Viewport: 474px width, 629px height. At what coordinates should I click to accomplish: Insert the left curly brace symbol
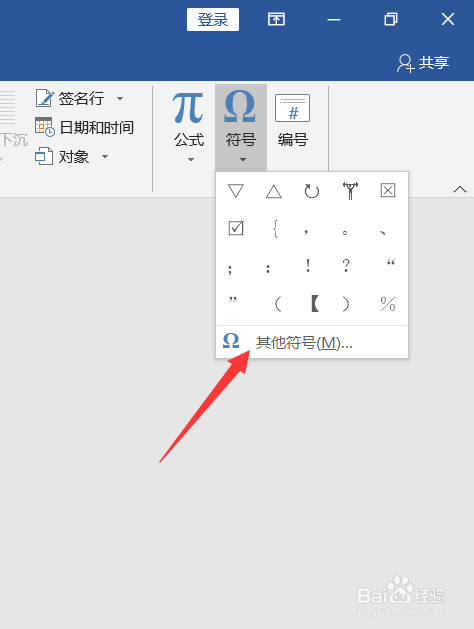click(275, 229)
